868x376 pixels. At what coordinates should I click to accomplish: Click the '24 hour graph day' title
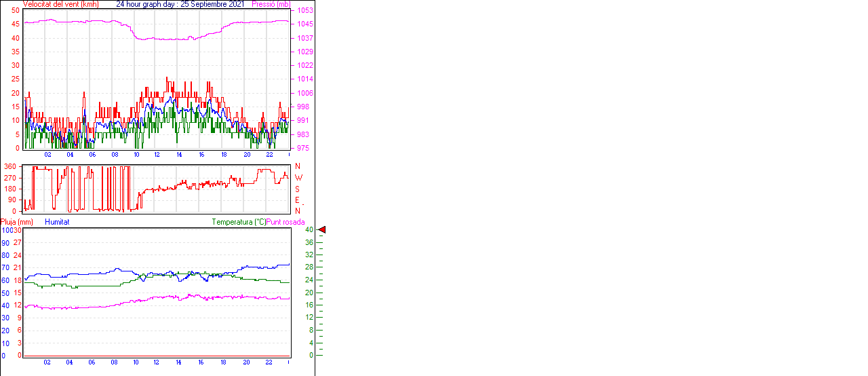146,4
